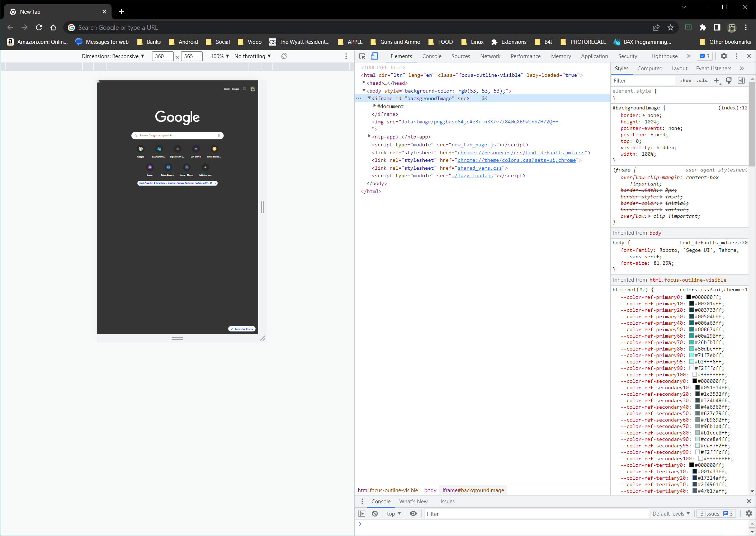
Task: Toggle the .cls element classes button
Action: click(702, 81)
